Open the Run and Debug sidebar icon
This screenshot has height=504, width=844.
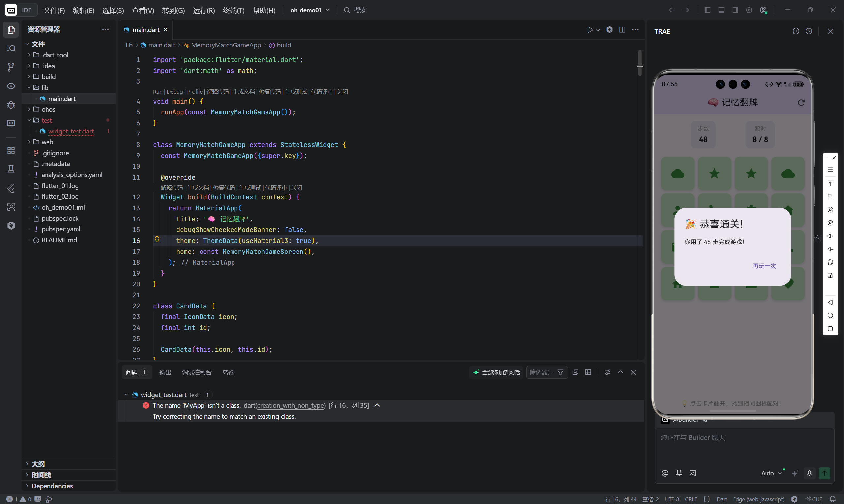(x=11, y=104)
